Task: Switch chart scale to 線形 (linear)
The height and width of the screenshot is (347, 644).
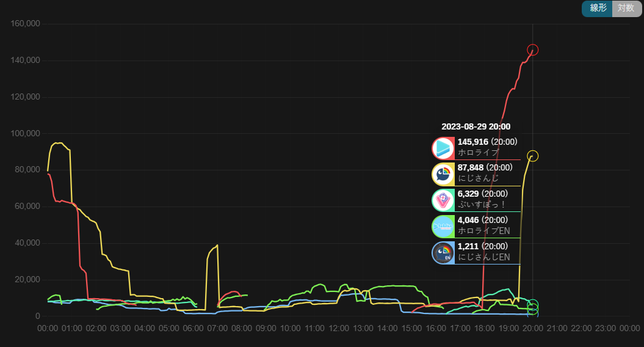Action: 597,8
